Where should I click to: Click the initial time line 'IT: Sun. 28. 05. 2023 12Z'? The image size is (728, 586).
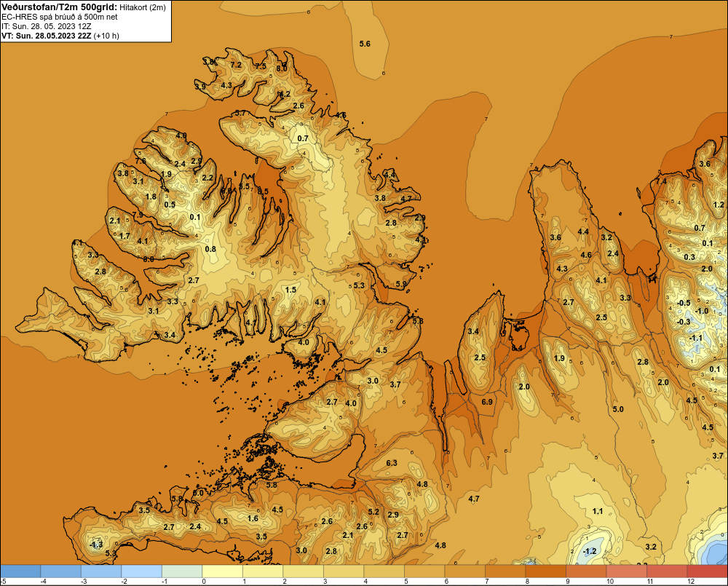47,26
